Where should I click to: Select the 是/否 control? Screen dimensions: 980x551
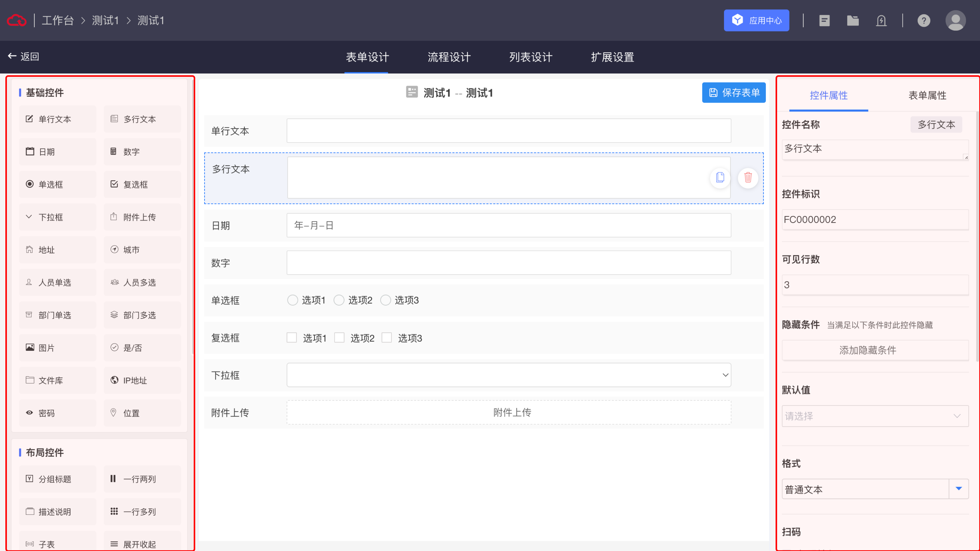[x=142, y=348]
